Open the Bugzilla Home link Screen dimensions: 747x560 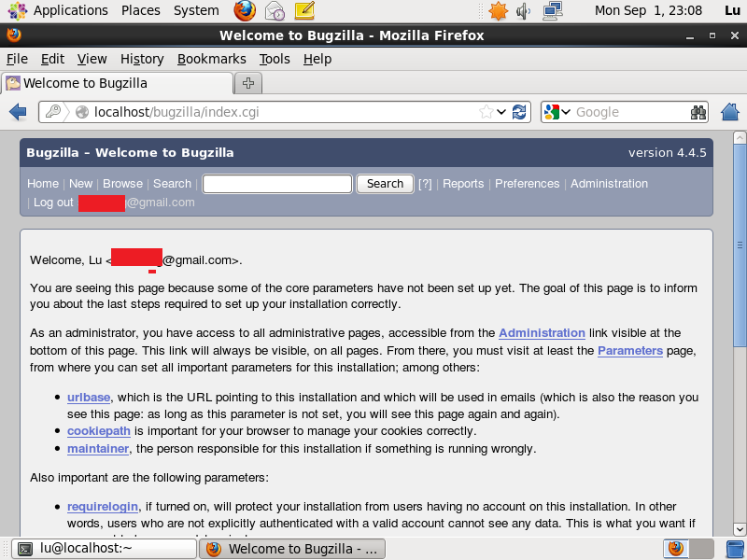[43, 184]
